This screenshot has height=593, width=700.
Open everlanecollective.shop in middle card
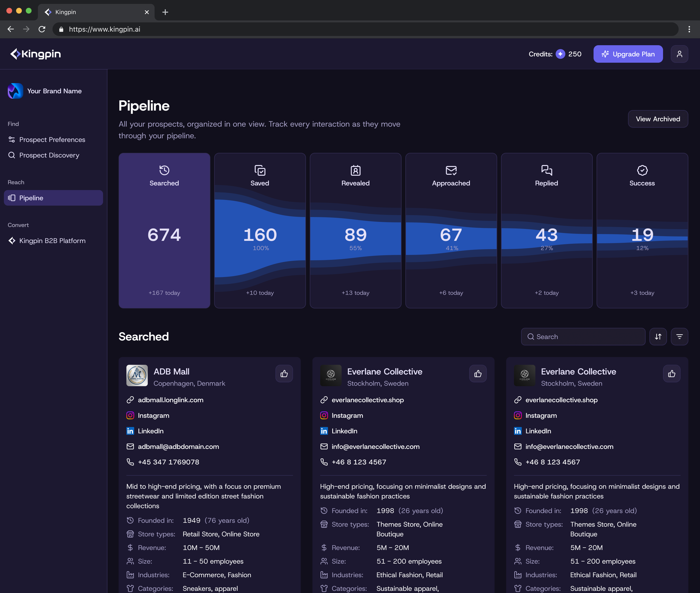point(367,400)
